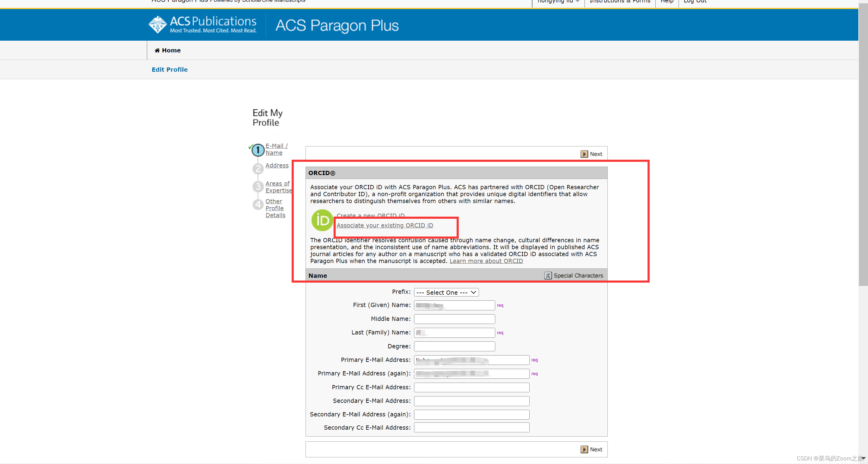
Task: Go to Areas of Expertise step
Action: pos(278,187)
